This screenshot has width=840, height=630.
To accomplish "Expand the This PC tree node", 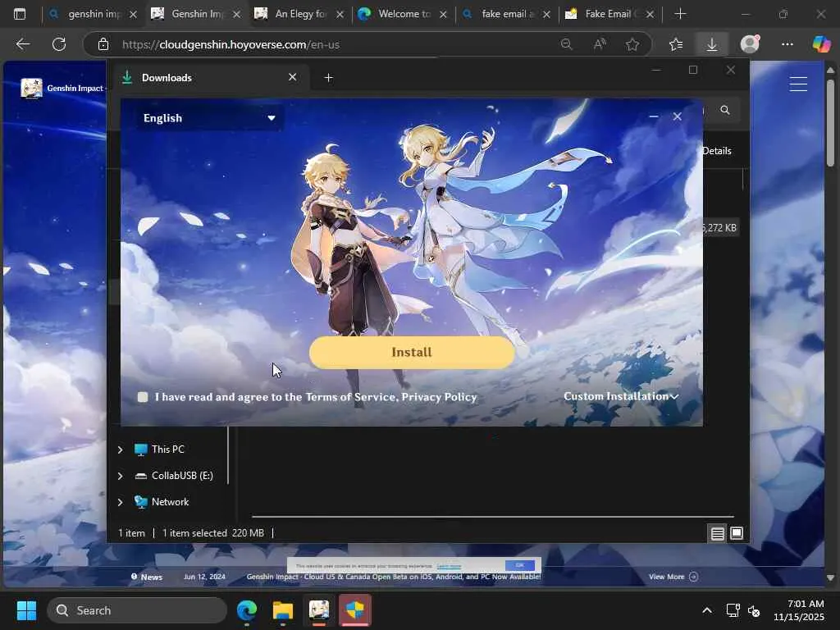I will tap(120, 450).
